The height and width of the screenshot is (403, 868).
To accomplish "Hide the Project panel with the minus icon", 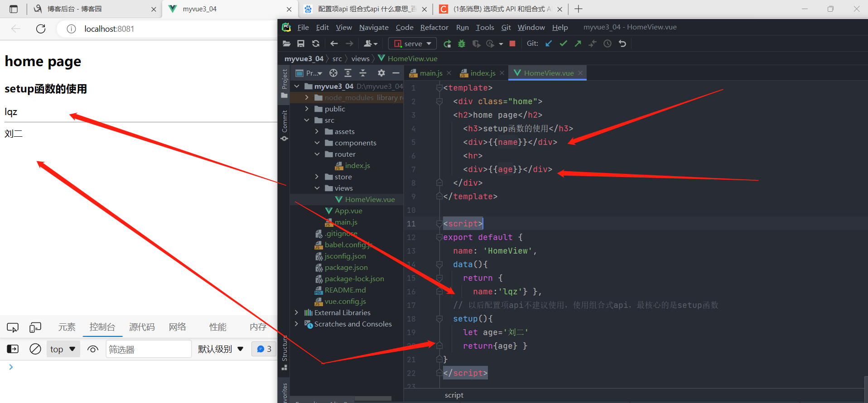I will click(x=396, y=73).
